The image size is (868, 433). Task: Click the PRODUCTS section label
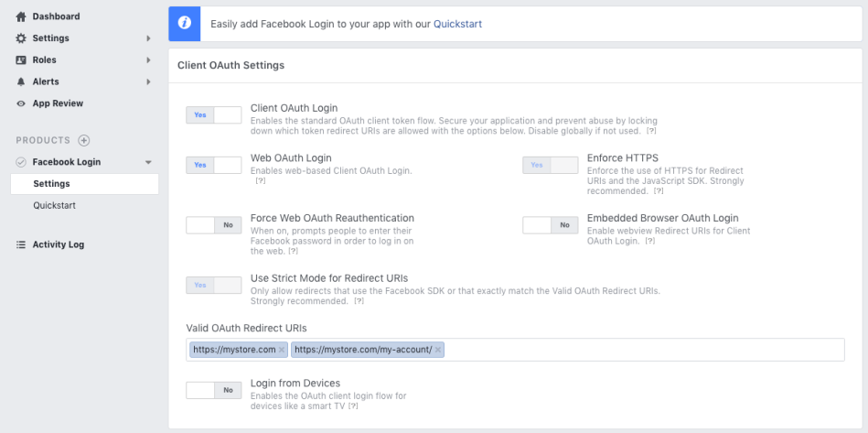point(43,141)
